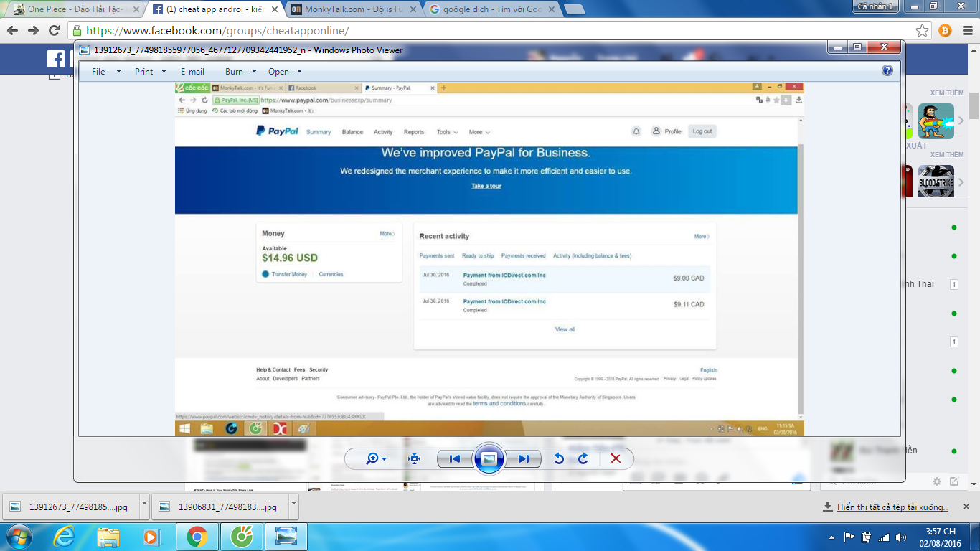The width and height of the screenshot is (980, 551).
Task: Rotate the photo clockwise
Action: click(x=583, y=459)
